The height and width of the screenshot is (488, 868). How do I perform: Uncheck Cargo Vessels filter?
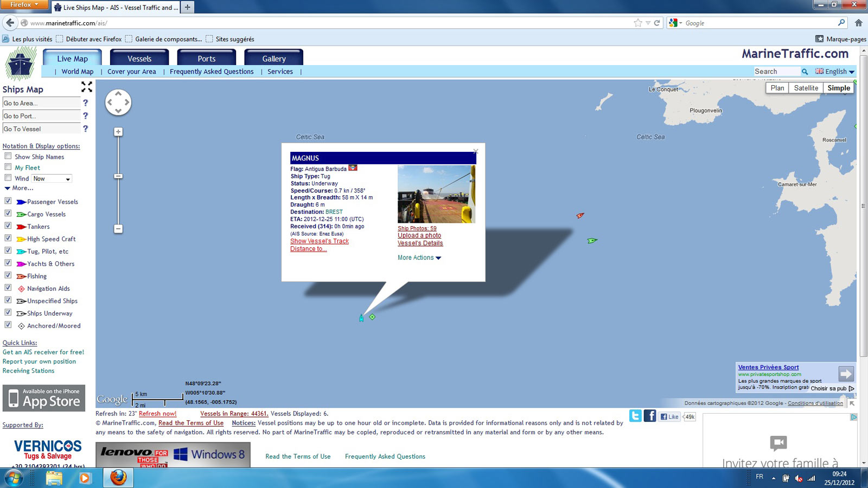8,213
